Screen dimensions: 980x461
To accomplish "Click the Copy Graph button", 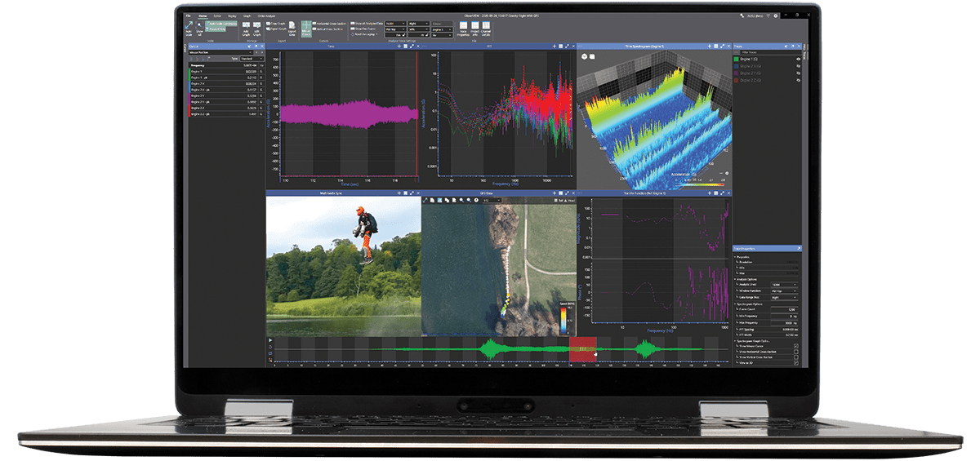I will 276,24.
